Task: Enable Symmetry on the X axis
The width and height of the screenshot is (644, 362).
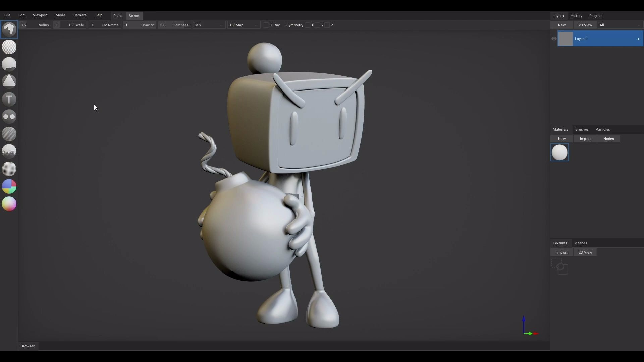Action: point(307,25)
